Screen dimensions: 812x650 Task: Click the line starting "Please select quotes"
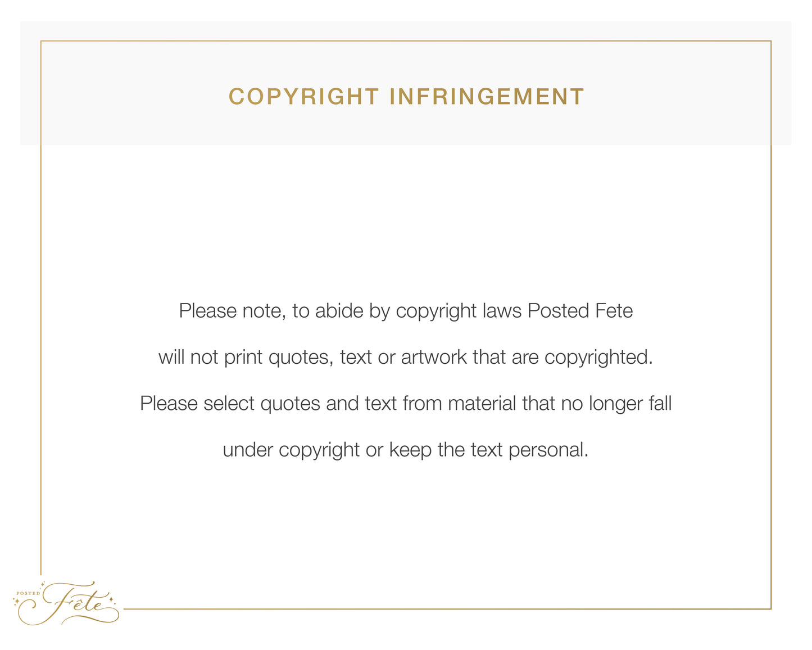406,403
